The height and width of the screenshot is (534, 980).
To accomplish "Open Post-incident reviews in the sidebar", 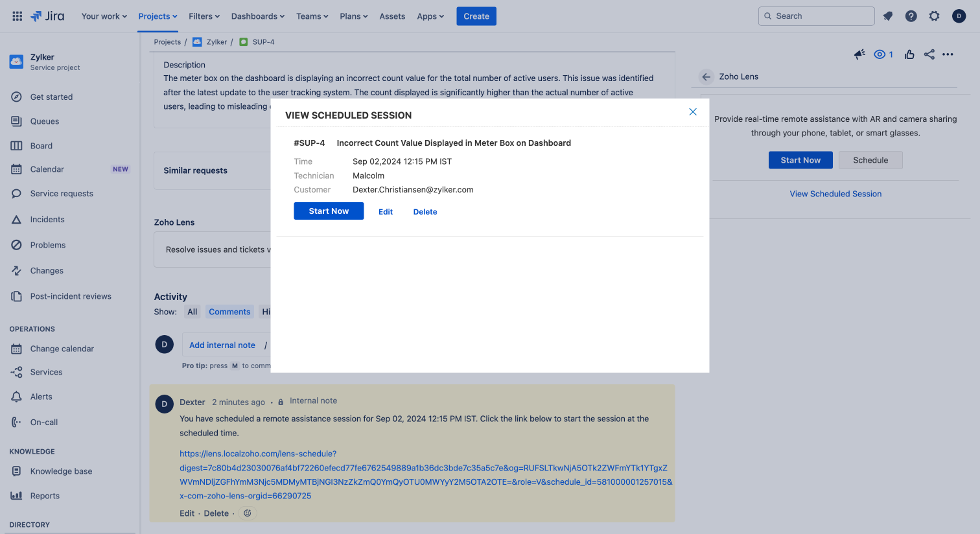I will pos(69,296).
